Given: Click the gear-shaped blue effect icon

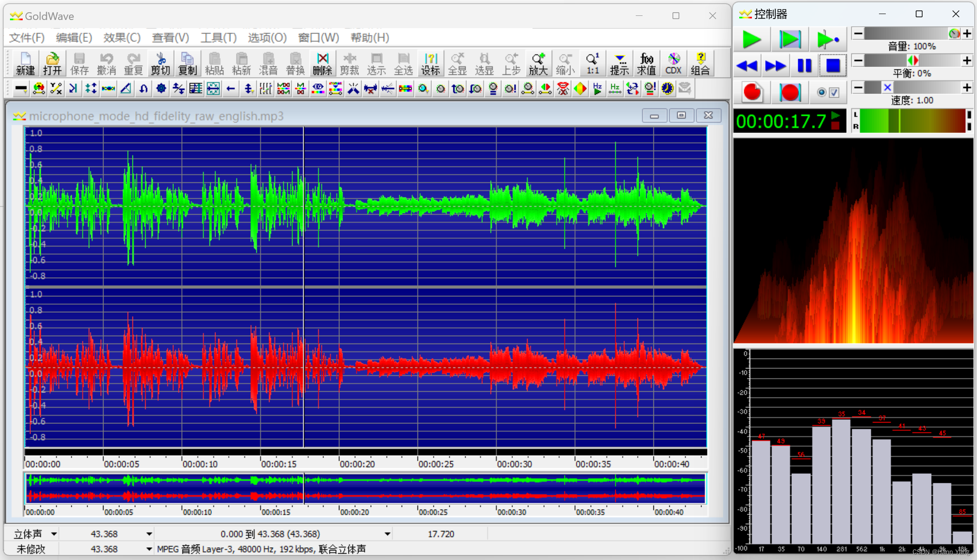Looking at the screenshot, I should [161, 88].
